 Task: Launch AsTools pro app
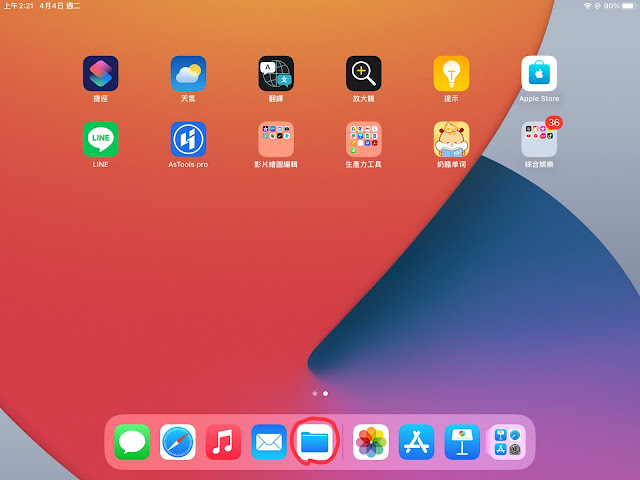(x=188, y=139)
